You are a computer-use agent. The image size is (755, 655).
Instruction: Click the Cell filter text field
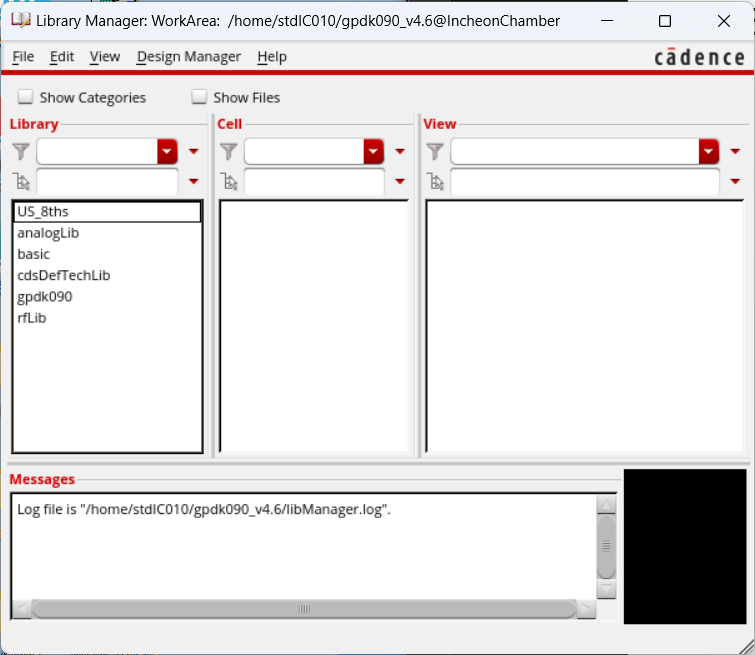pos(304,152)
